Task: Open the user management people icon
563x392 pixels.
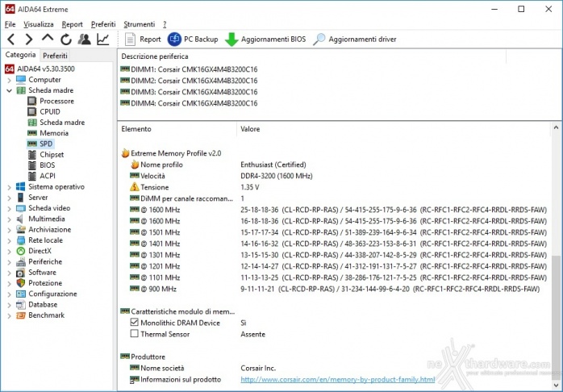Action: pyautogui.click(x=85, y=40)
